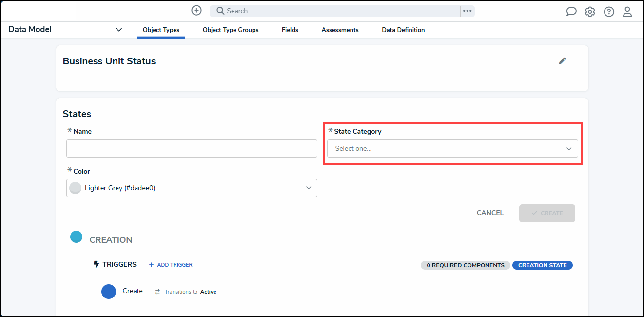
Task: Open the Assessments tab
Action: point(340,30)
